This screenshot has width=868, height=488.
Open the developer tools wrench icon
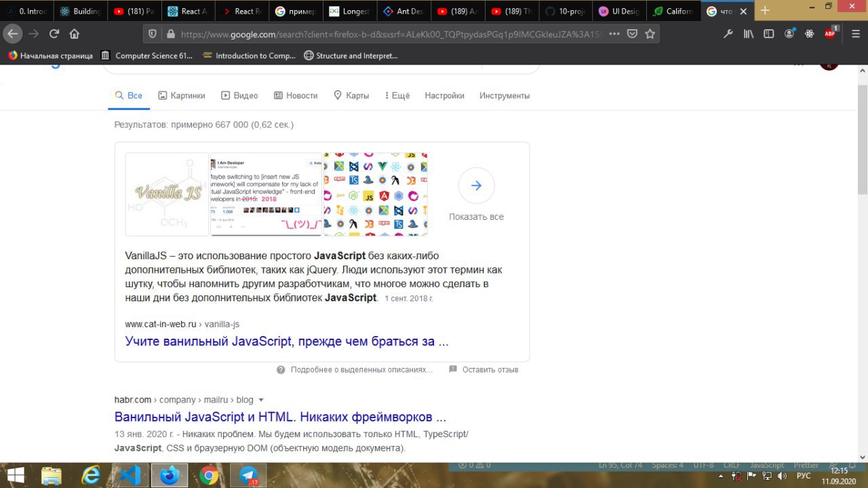(728, 33)
